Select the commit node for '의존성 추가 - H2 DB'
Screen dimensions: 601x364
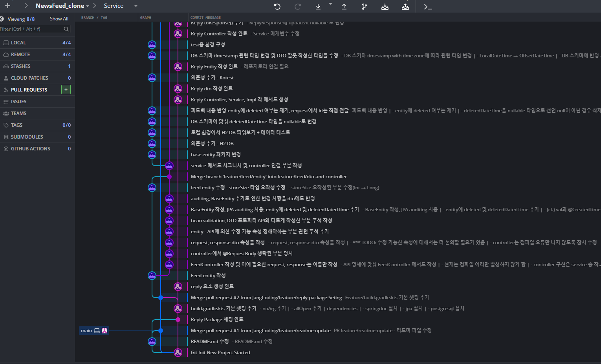point(152,144)
